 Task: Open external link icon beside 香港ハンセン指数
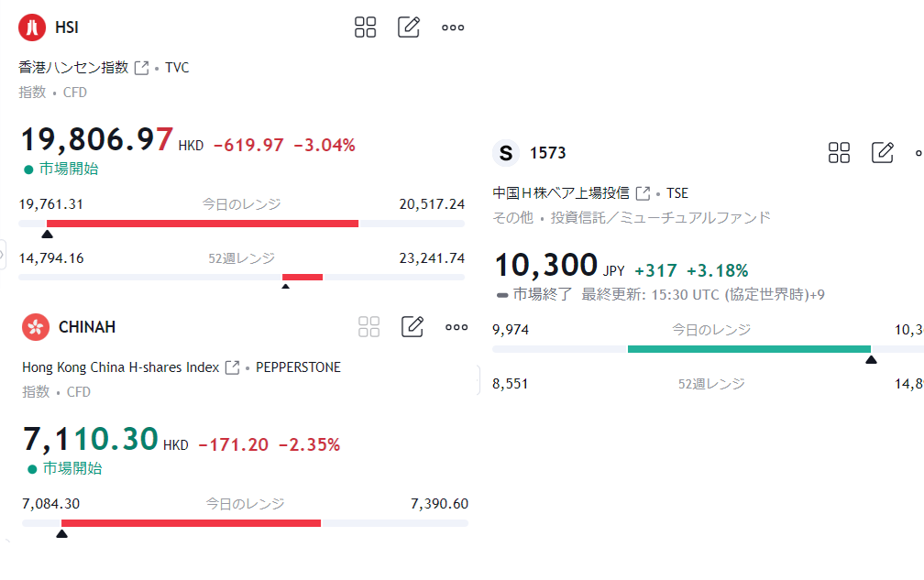pos(142,68)
